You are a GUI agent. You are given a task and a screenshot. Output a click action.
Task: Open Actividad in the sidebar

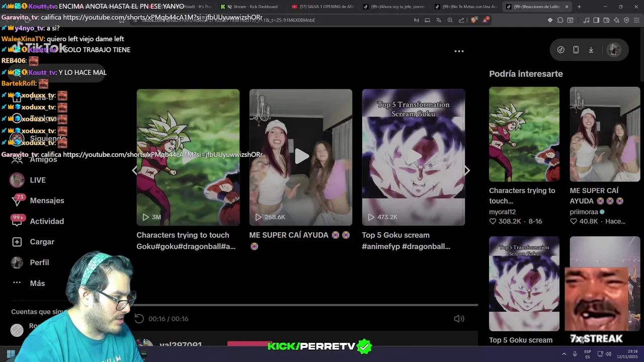click(x=47, y=221)
